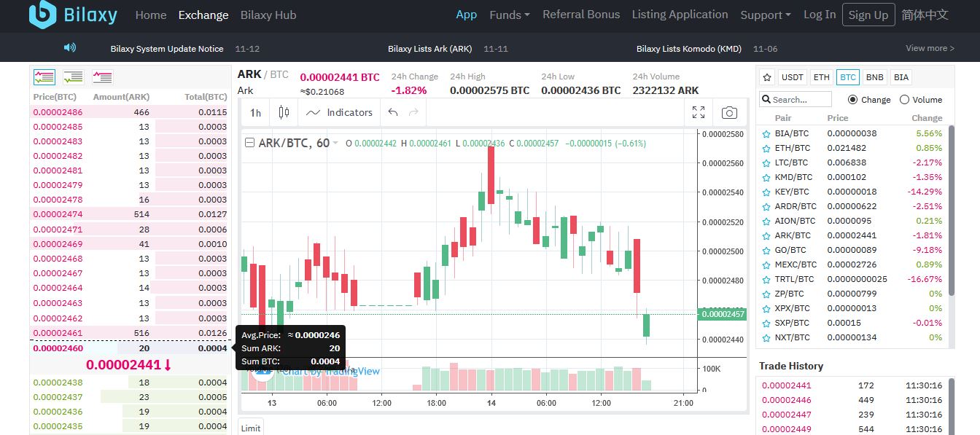The height and width of the screenshot is (435, 980).
Task: Open the Support dropdown menu
Action: click(764, 15)
